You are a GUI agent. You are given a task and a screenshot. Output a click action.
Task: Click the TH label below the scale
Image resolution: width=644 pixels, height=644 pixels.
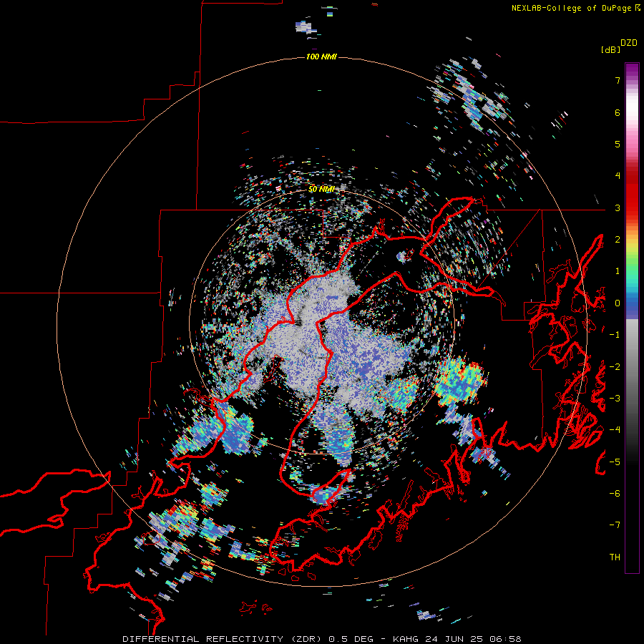(615, 557)
